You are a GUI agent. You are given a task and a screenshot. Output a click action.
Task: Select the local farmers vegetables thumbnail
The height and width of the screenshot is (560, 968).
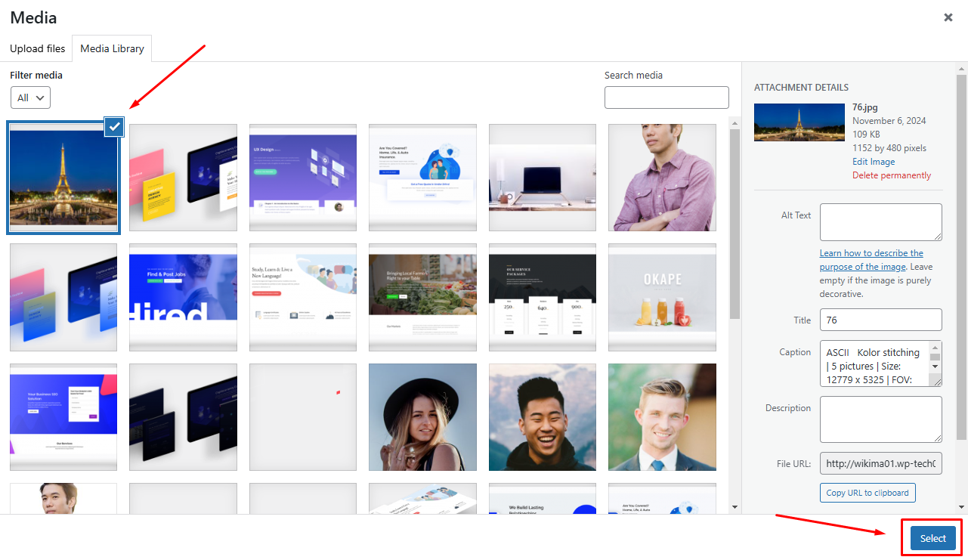coord(422,297)
